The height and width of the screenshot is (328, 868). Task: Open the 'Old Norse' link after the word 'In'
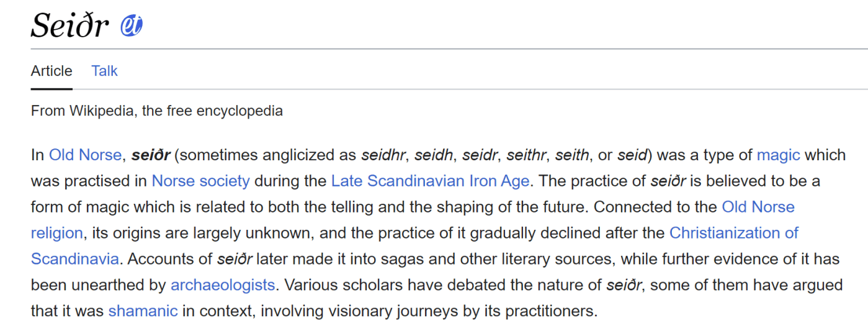[85, 155]
